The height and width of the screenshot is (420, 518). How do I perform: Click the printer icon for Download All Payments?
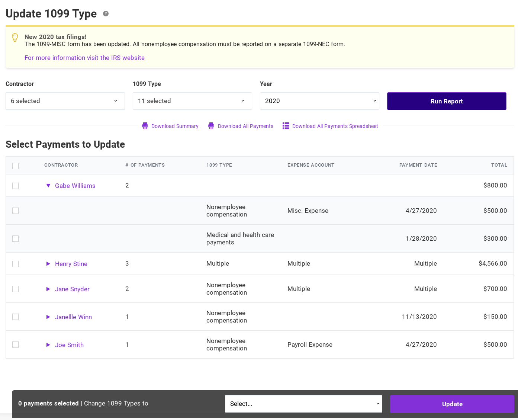(x=211, y=126)
